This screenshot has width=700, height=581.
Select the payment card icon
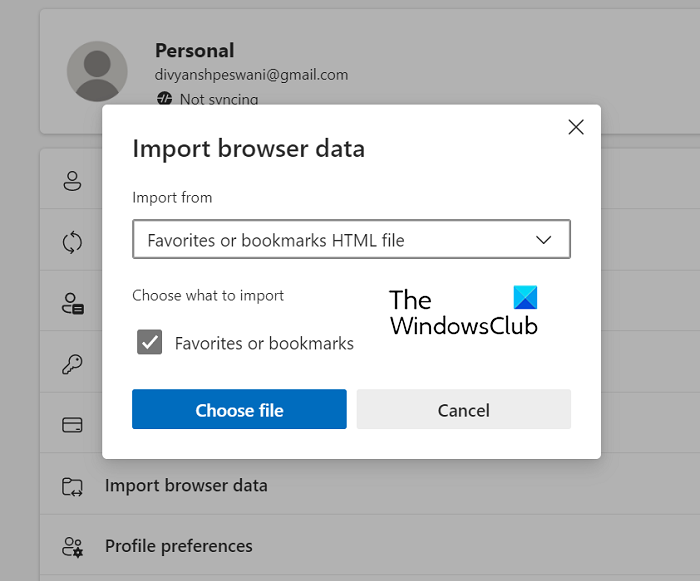point(72,425)
